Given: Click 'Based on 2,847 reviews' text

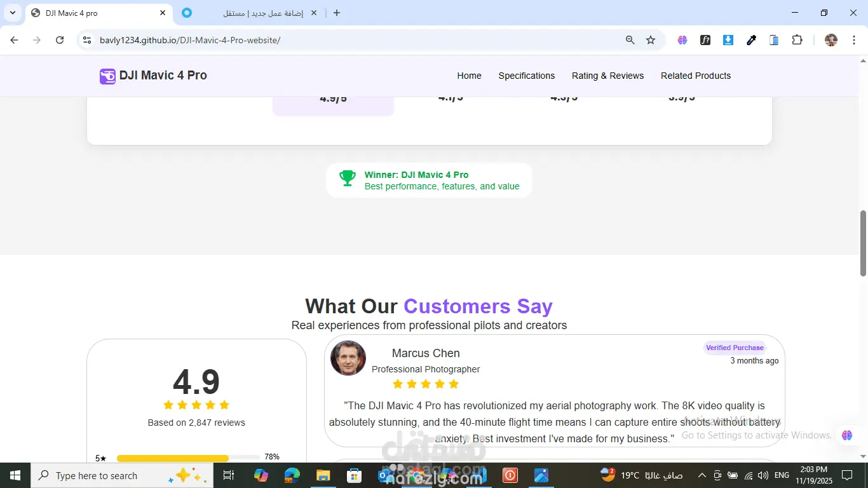Looking at the screenshot, I should pyautogui.click(x=196, y=423).
